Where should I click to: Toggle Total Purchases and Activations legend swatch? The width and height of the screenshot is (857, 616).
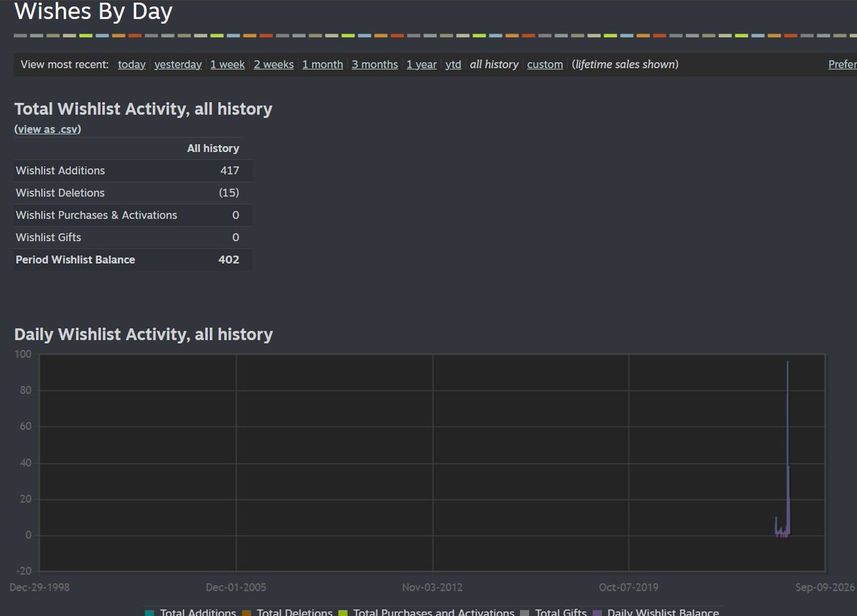click(x=343, y=612)
